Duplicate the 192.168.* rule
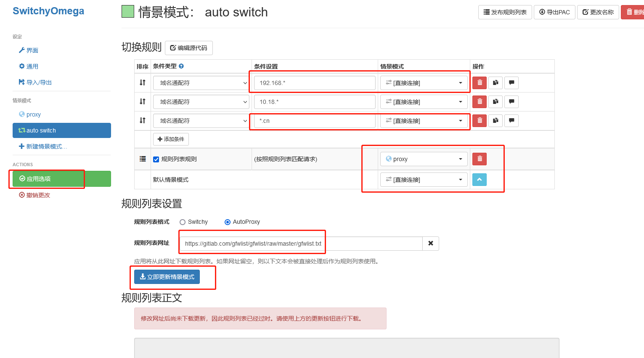Image resolution: width=644 pixels, height=358 pixels. tap(496, 83)
